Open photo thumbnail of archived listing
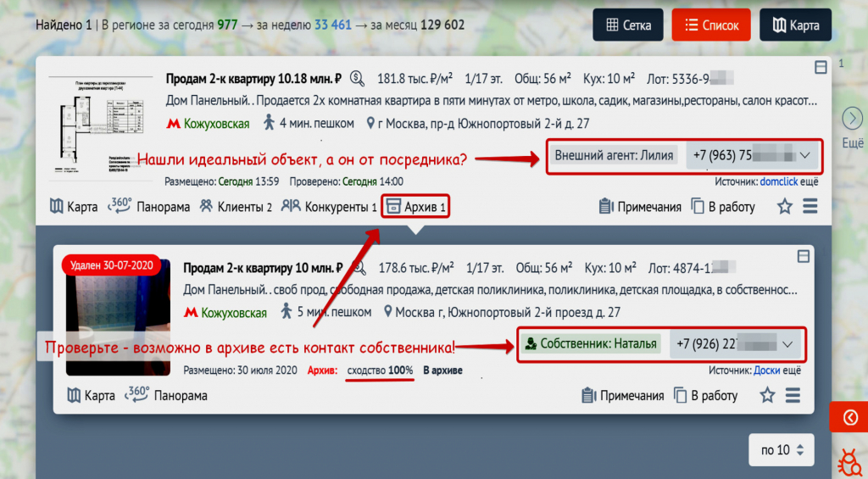The image size is (868, 479). point(118,317)
